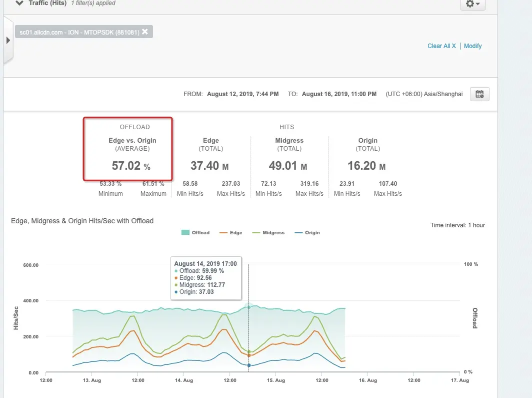The height and width of the screenshot is (398, 532).
Task: Toggle the Edge legend series
Action: (230, 233)
